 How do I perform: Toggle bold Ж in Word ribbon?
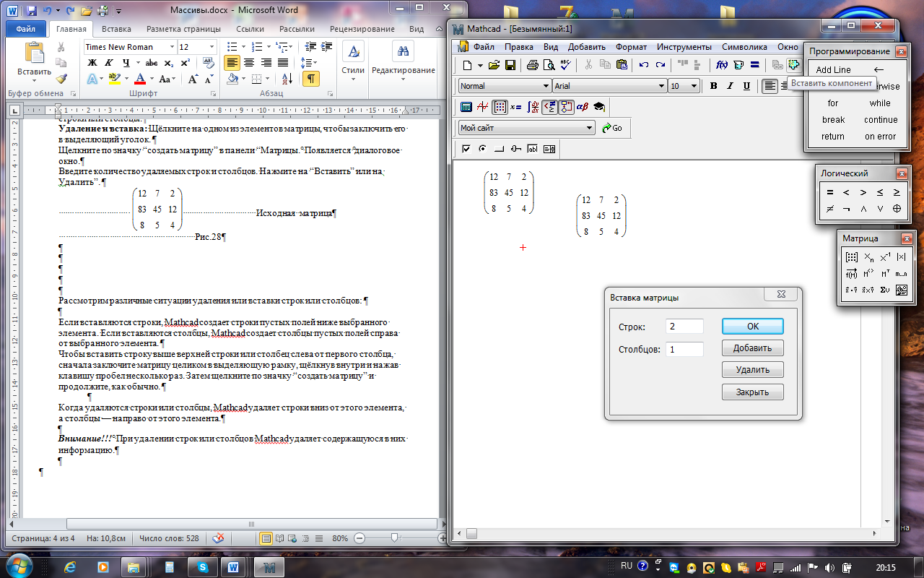click(x=92, y=63)
